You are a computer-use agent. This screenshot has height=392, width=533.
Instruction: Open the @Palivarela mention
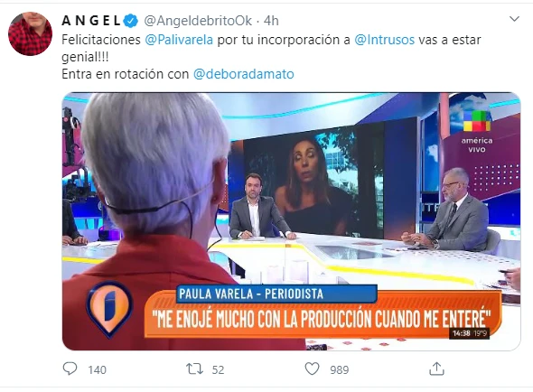pyautogui.click(x=179, y=40)
